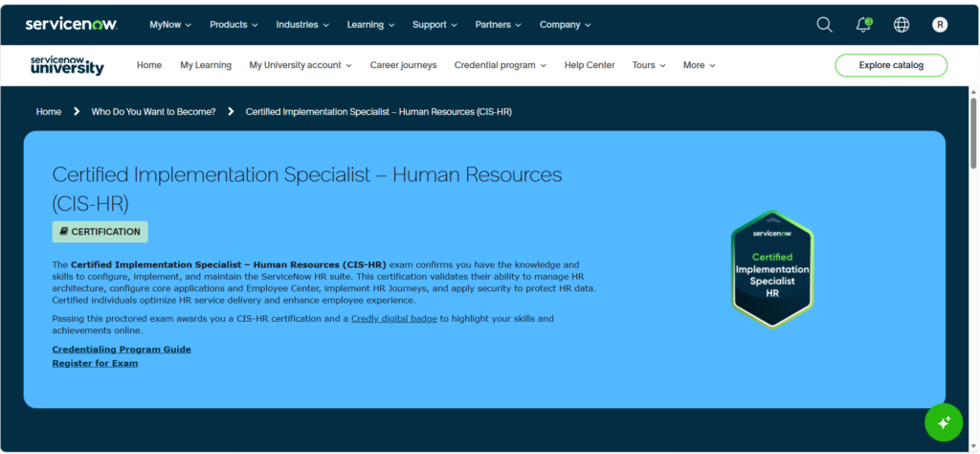Open the user profile avatar R
The width and height of the screenshot is (980, 454).
[940, 25]
